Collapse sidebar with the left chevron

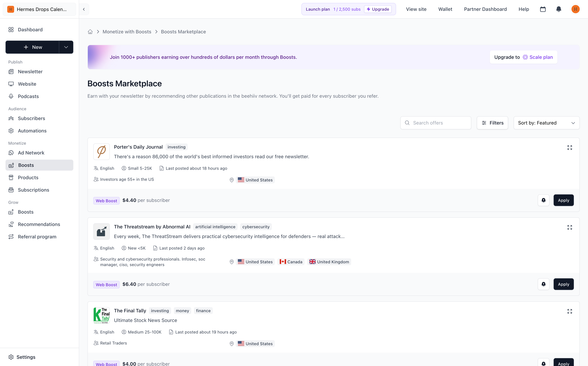(84, 9)
